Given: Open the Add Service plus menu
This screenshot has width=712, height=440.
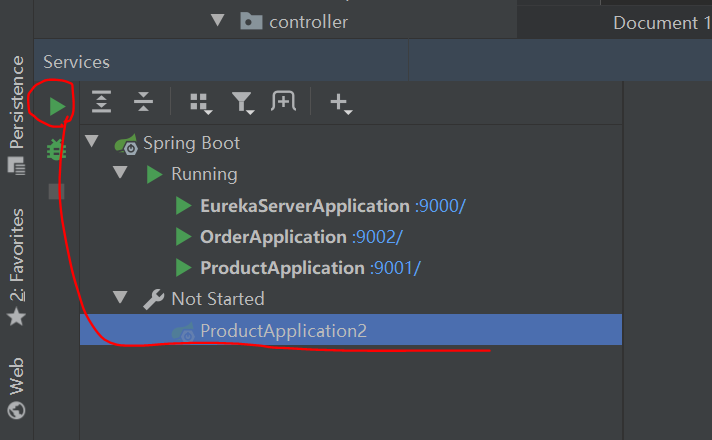Looking at the screenshot, I should (340, 103).
